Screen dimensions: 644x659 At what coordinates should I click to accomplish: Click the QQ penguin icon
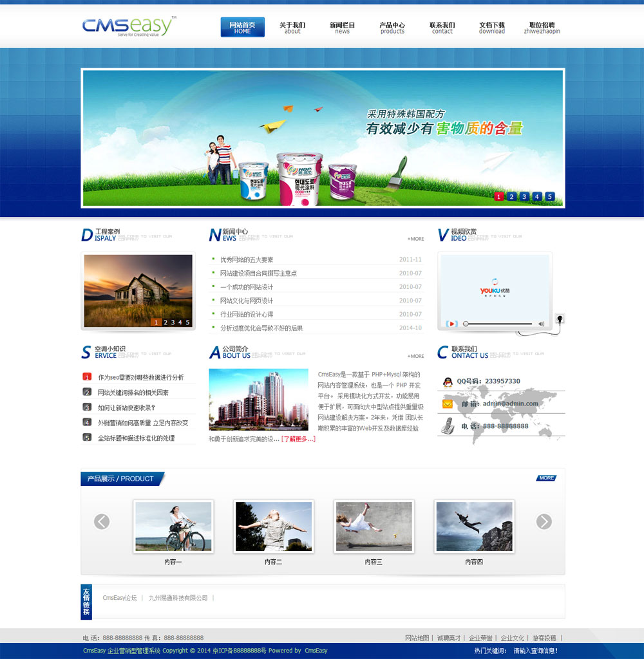[448, 382]
